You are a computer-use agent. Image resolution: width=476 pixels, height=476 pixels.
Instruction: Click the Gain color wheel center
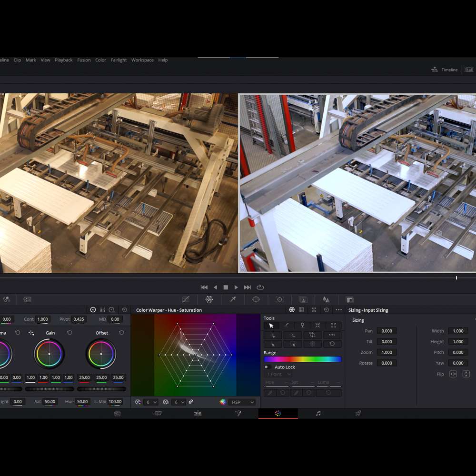click(x=49, y=354)
